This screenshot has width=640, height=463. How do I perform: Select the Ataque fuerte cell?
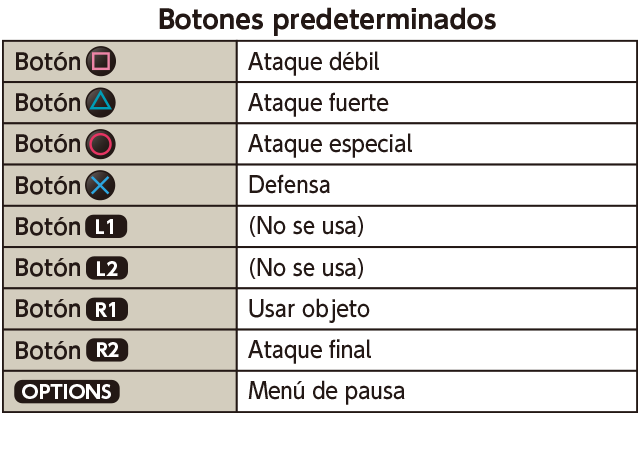(437, 103)
